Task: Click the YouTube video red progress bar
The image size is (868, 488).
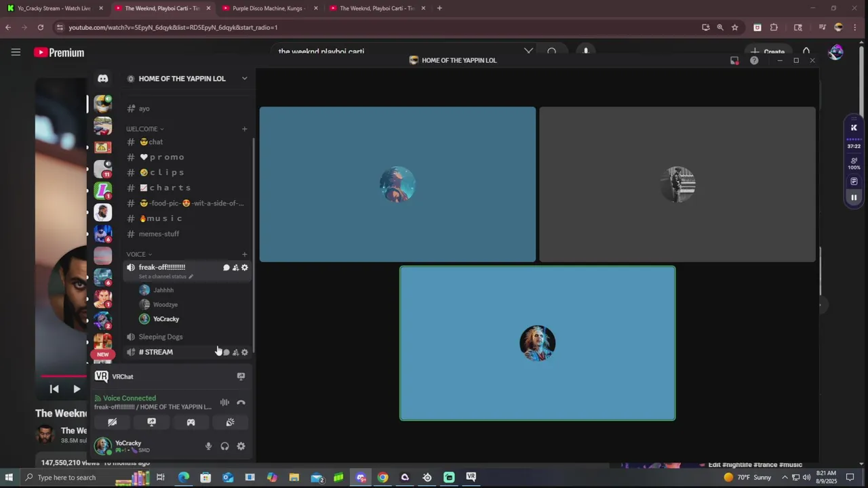Action: click(x=63, y=375)
